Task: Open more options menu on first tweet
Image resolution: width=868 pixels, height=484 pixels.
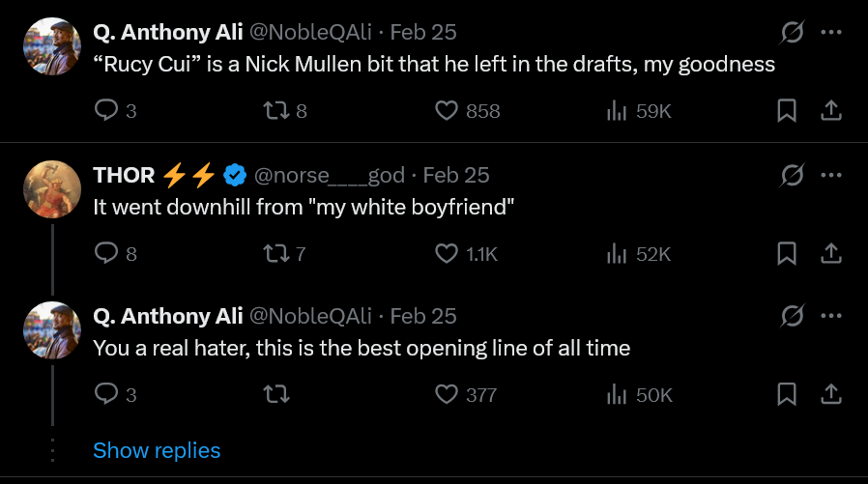Action: click(x=831, y=32)
